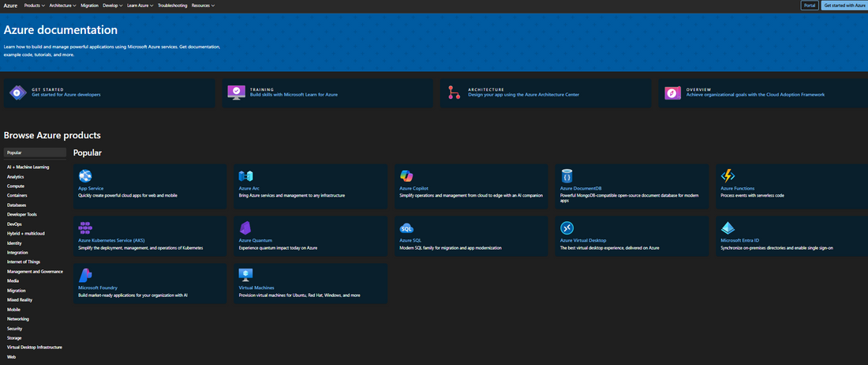Select the Developer Tools category
This screenshot has height=365, width=868.
click(22, 214)
